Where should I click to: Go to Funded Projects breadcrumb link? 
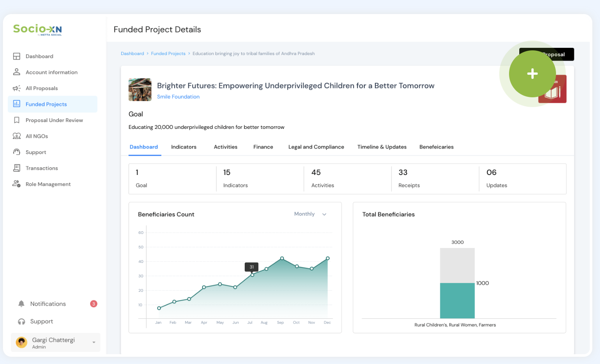(168, 54)
